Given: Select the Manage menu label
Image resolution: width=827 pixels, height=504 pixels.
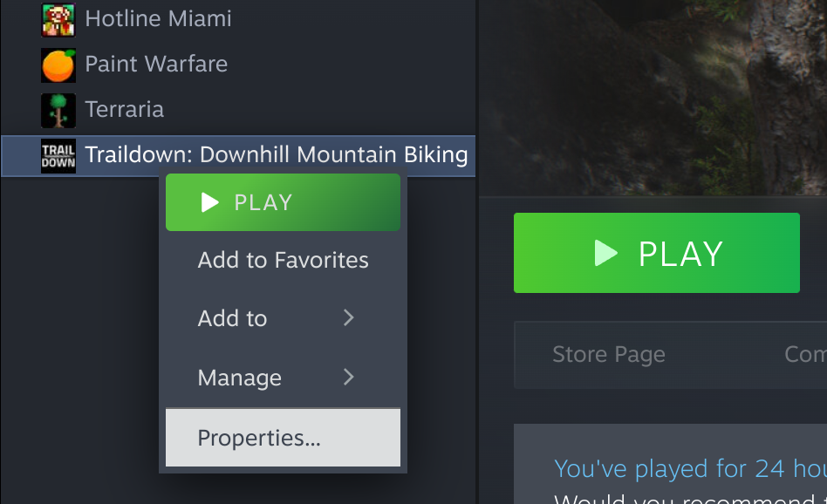Looking at the screenshot, I should coord(239,378).
